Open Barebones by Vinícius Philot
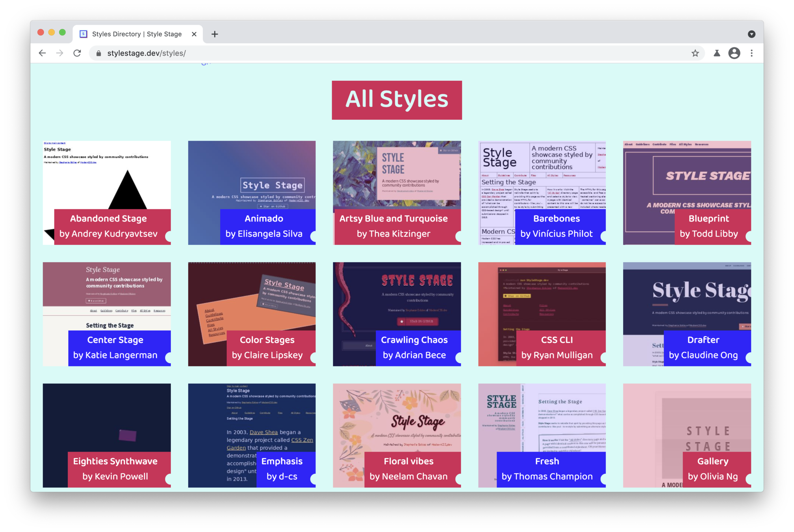This screenshot has height=532, width=794. (556, 226)
